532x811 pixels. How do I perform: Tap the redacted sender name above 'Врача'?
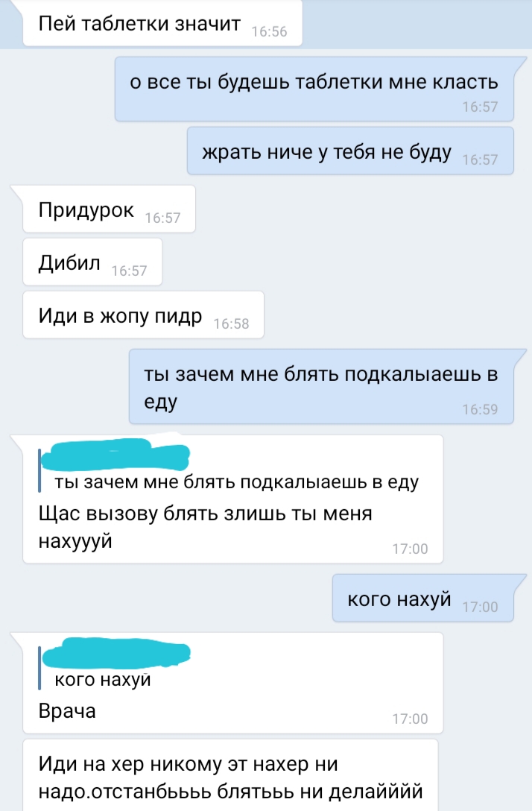click(115, 653)
